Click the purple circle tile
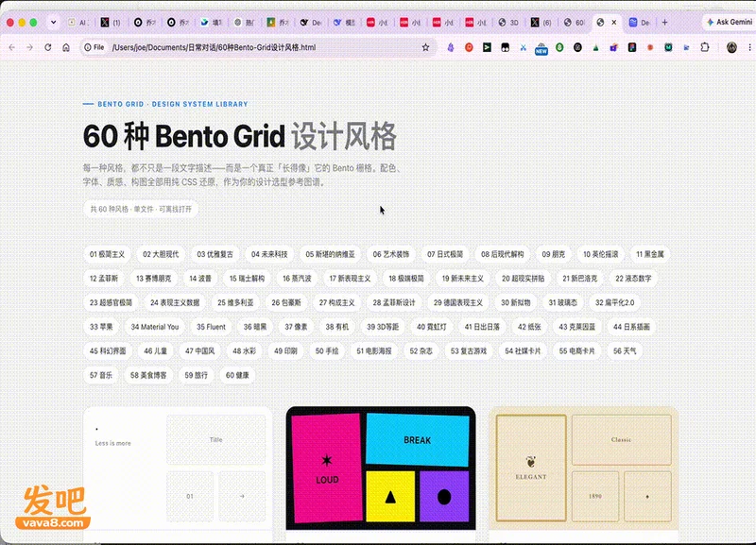This screenshot has height=545, width=756. pyautogui.click(x=444, y=497)
